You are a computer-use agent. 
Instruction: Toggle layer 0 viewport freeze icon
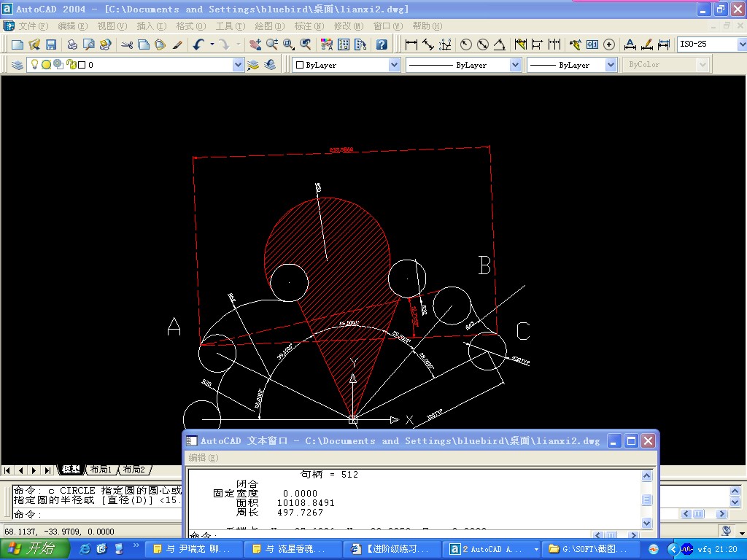[58, 64]
